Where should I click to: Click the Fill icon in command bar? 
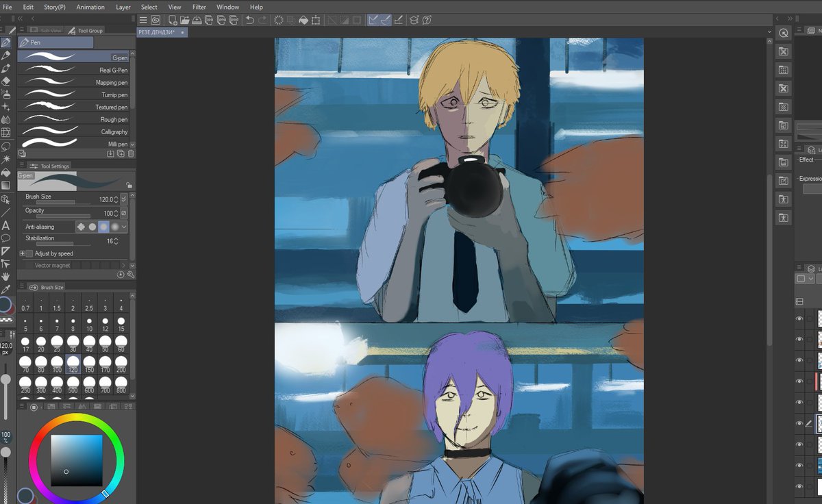click(303, 20)
